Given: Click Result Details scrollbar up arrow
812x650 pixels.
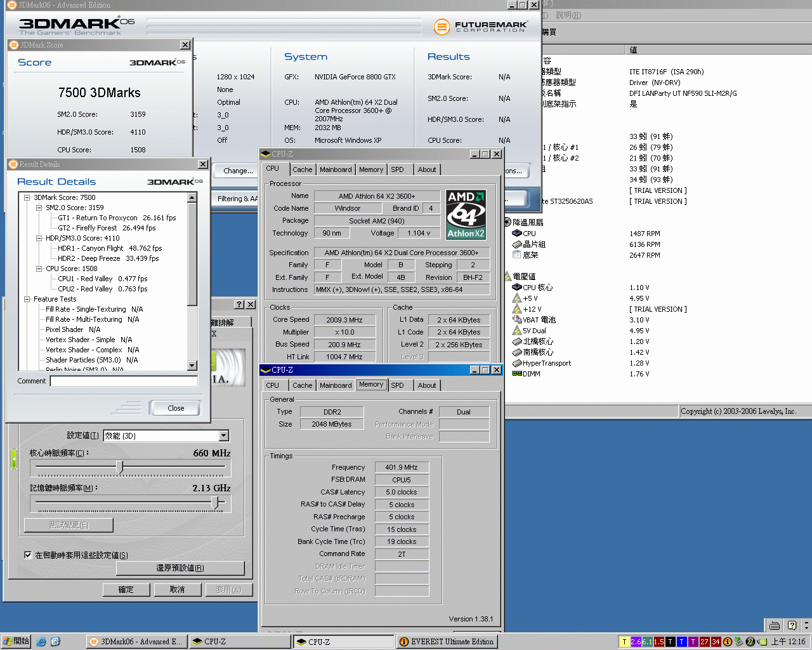Looking at the screenshot, I should [192, 197].
